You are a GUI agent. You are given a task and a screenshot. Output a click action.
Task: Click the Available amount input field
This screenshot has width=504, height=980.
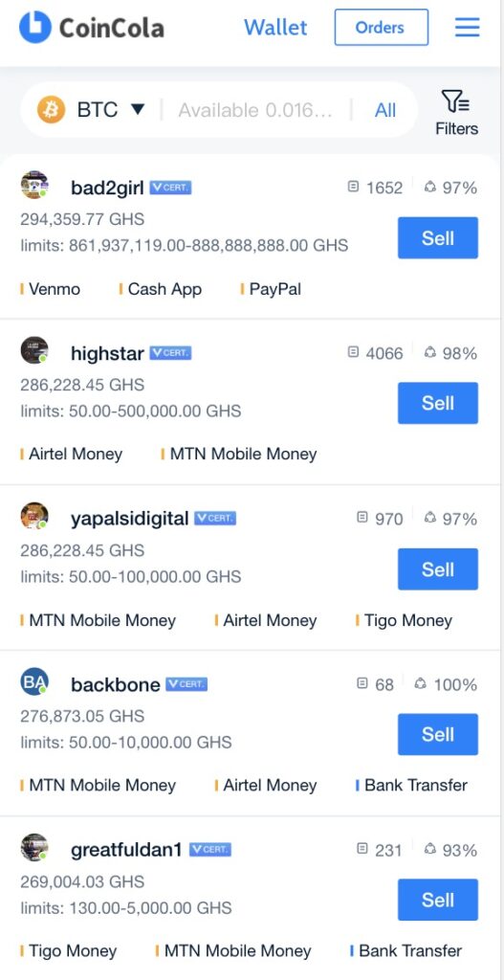click(255, 111)
